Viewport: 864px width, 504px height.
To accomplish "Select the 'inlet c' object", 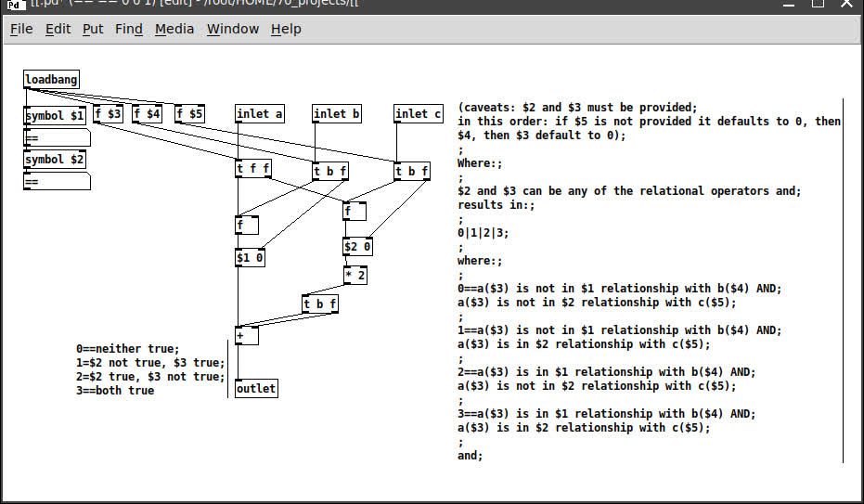I will click(x=419, y=114).
